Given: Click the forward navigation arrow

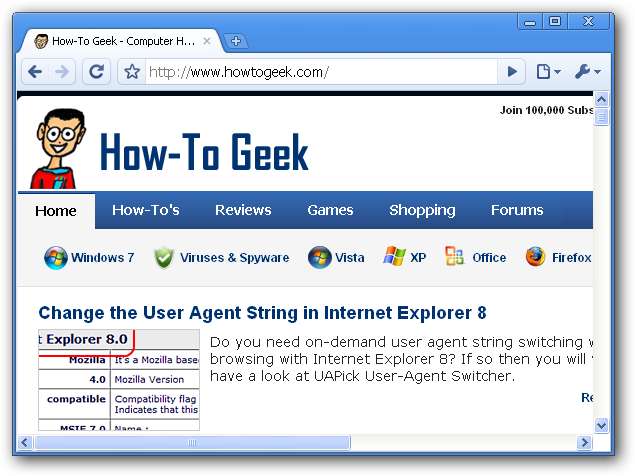Looking at the screenshot, I should click(62, 72).
